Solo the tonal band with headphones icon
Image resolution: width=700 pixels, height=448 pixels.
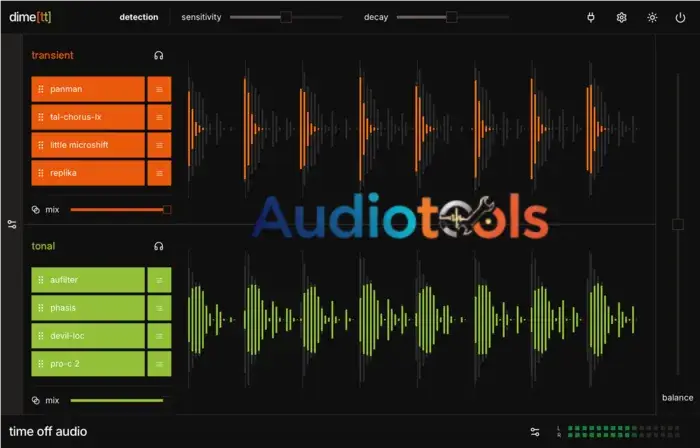pyautogui.click(x=158, y=246)
